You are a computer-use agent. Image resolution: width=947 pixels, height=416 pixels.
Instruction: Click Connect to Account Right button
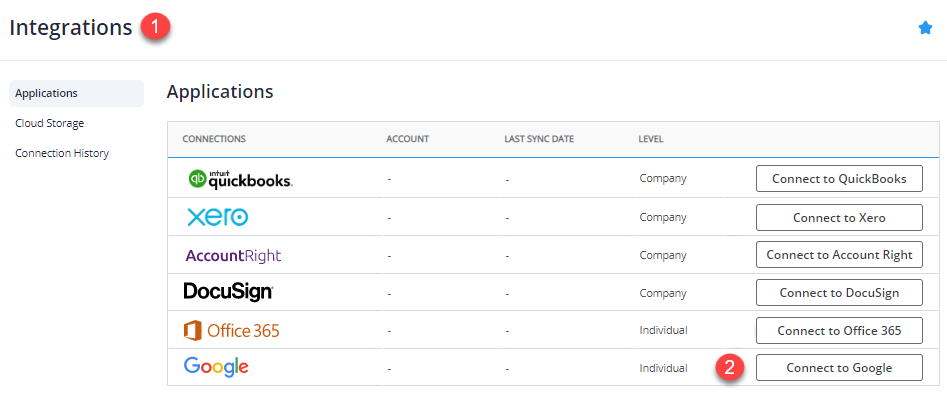839,255
